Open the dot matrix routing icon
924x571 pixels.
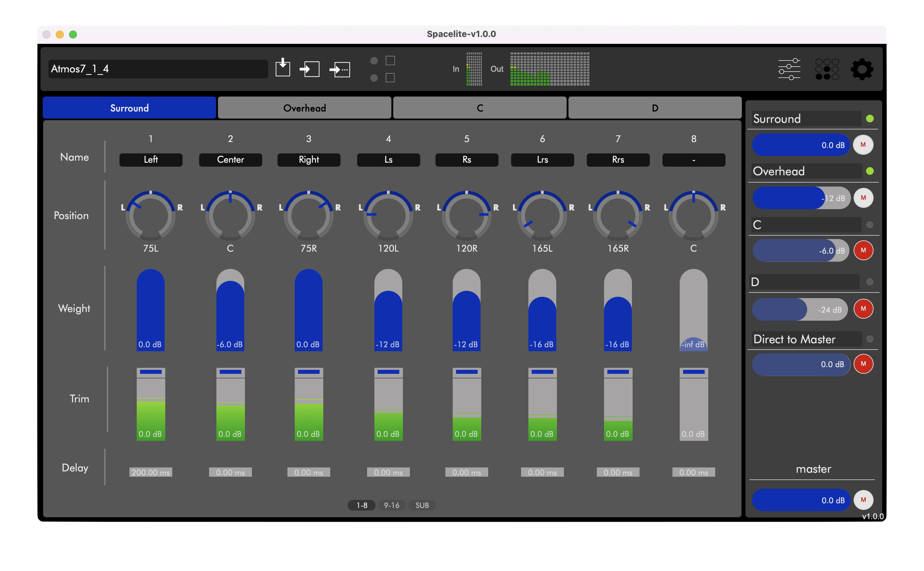pos(827,69)
